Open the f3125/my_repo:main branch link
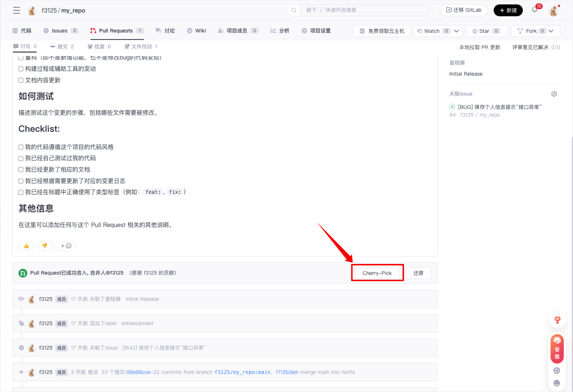Viewport: 573px width, 392px height. 242,372
